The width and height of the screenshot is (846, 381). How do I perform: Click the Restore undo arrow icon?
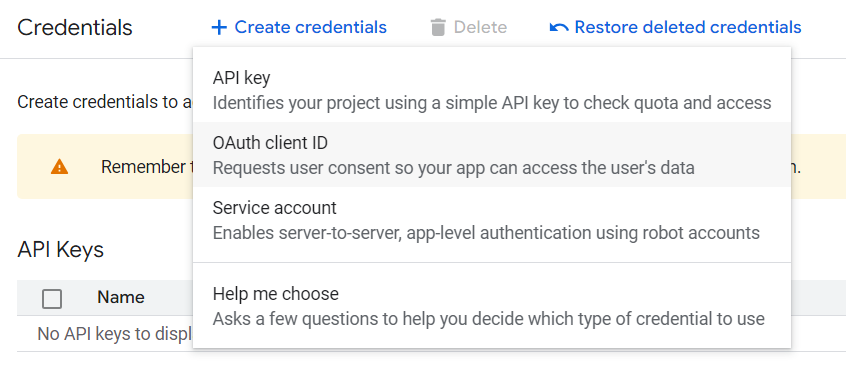(559, 27)
